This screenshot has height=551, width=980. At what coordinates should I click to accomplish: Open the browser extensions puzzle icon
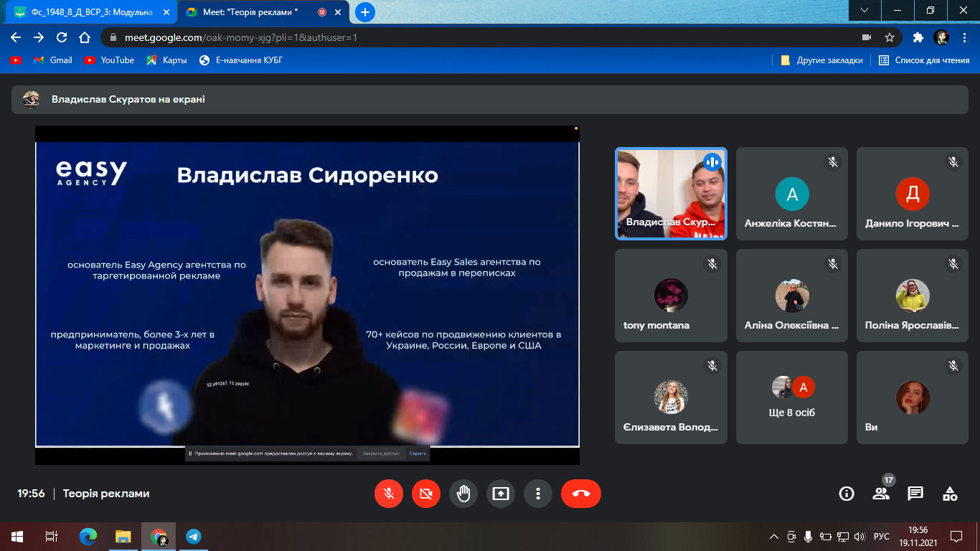pyautogui.click(x=918, y=37)
